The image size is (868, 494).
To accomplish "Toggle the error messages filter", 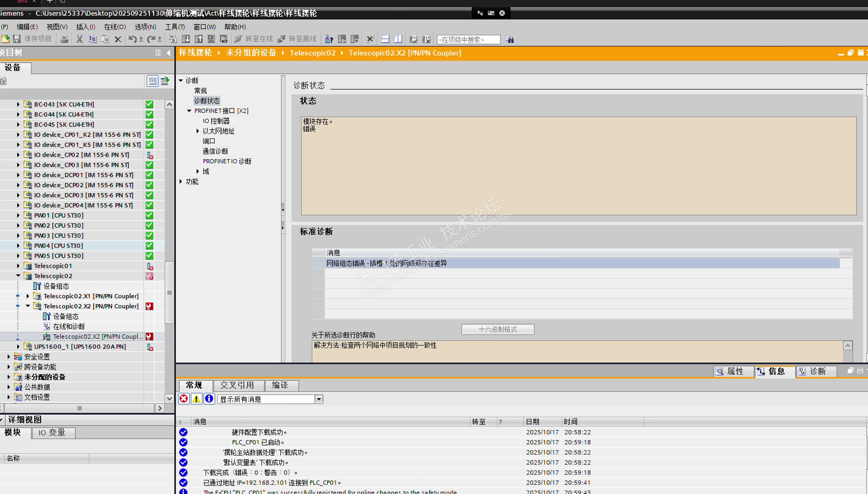I will tap(184, 399).
